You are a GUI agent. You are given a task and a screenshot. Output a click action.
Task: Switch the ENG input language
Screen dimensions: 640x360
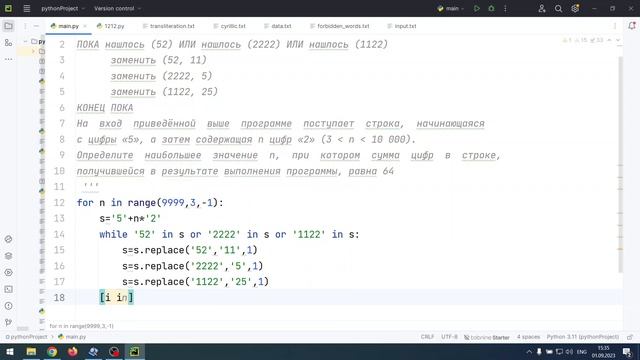[582, 351]
